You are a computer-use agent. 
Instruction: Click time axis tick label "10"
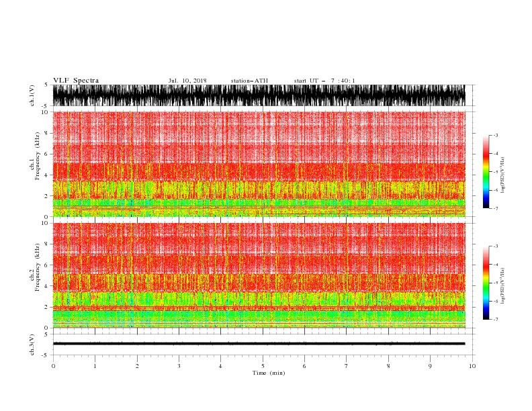(x=472, y=366)
